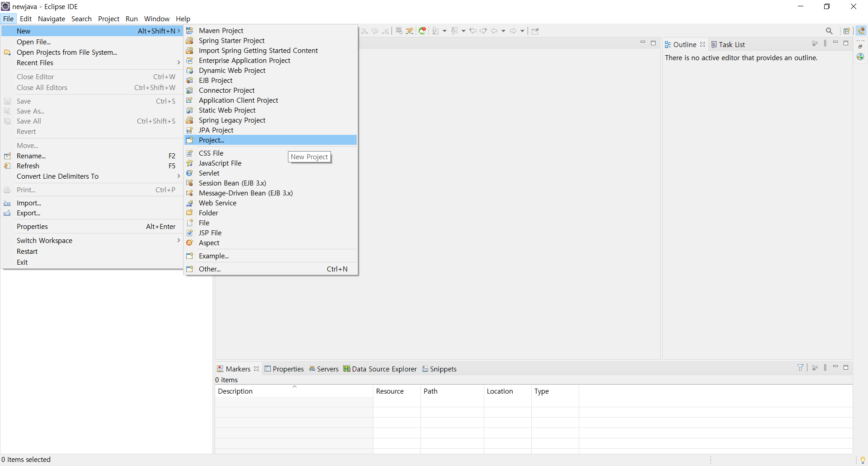Switch to the Properties tab

[x=284, y=369]
